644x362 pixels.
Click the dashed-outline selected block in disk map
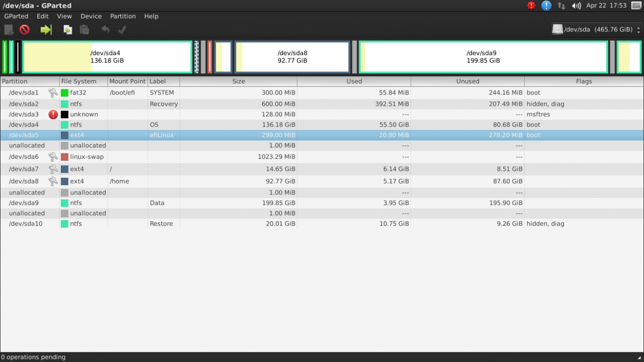196,57
